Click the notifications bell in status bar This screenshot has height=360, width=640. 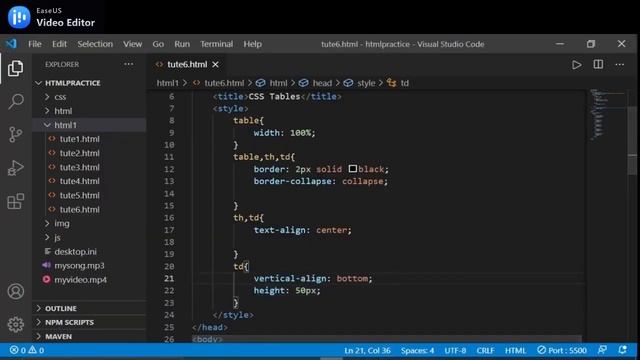tap(622, 350)
